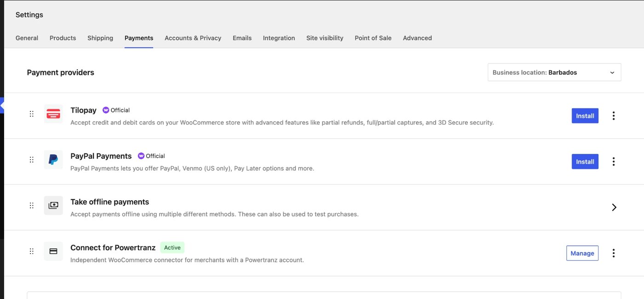Click the PayPal Payments provider title

click(101, 156)
